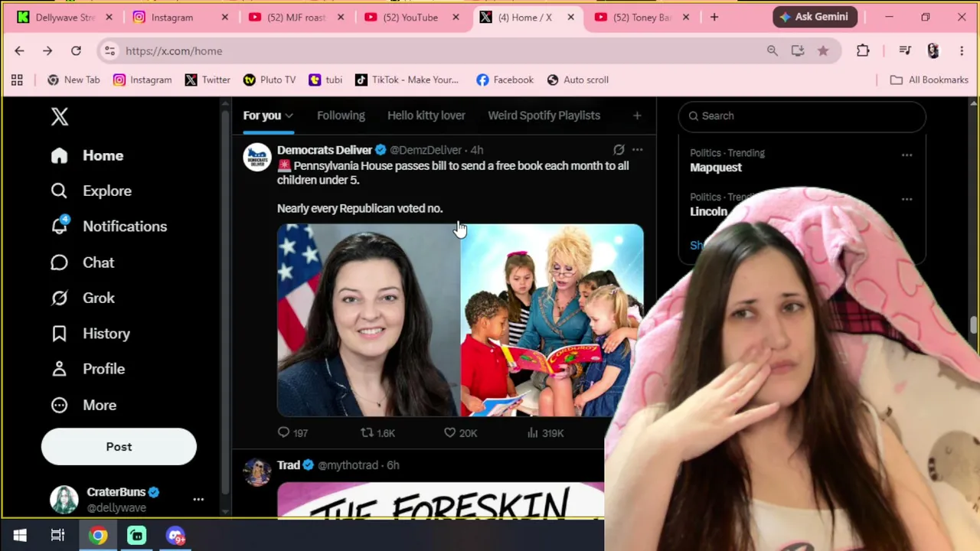The width and height of the screenshot is (980, 551).
Task: Open the Explore search page
Action: click(90, 191)
